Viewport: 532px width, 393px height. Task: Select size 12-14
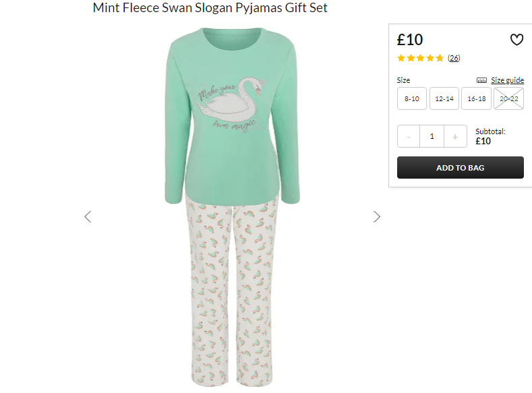444,98
